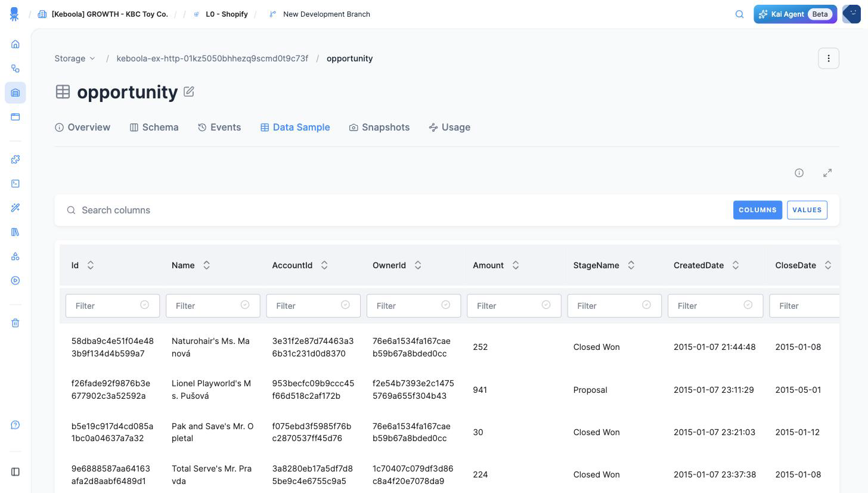Select the Proposal stage cell
This screenshot has height=493, width=868.
(x=590, y=390)
